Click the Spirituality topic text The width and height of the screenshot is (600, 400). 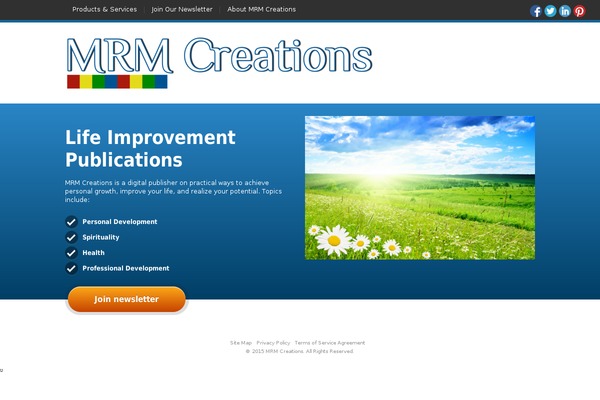point(101,237)
